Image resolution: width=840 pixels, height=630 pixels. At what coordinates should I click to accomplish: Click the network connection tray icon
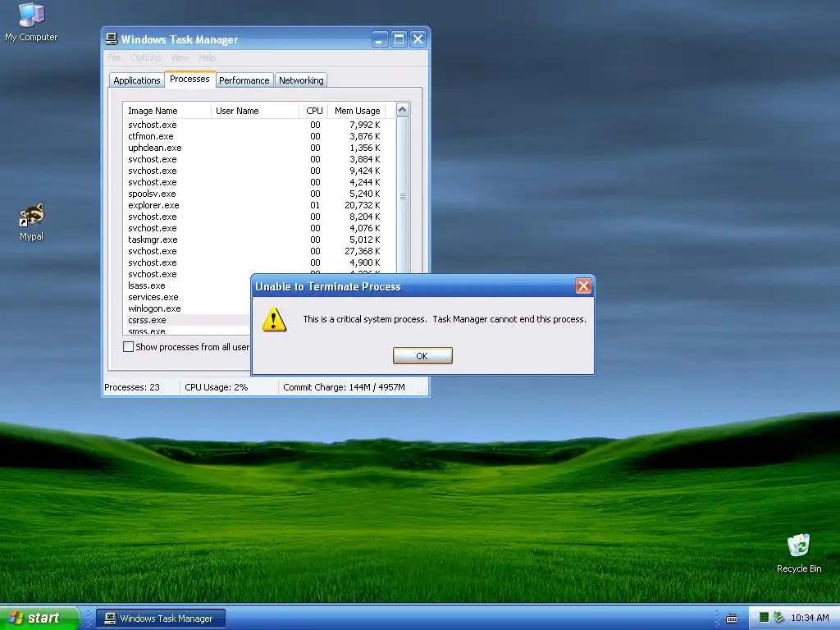click(x=779, y=618)
